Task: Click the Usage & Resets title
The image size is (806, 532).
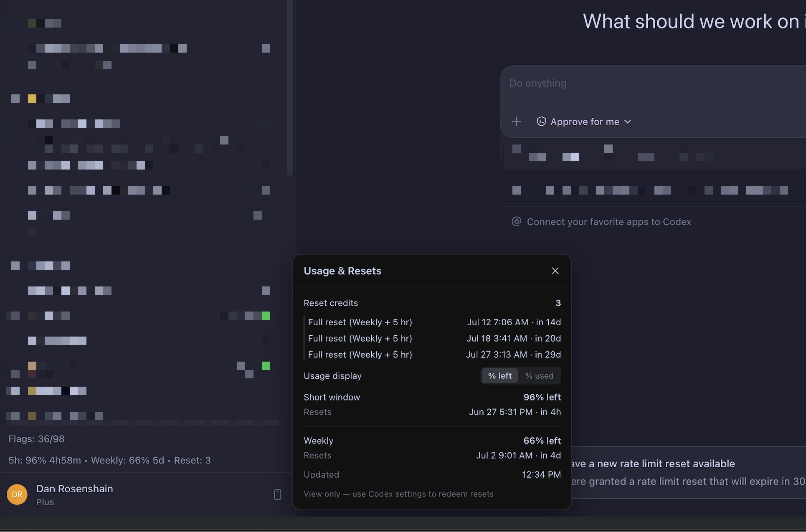Action: click(342, 271)
